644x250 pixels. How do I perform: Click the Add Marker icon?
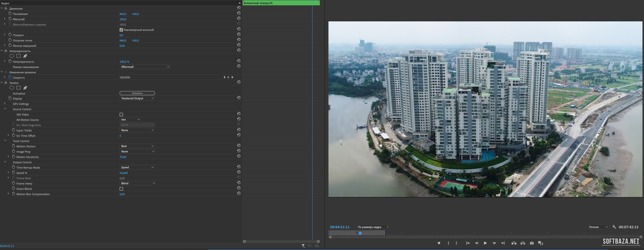coord(439,243)
